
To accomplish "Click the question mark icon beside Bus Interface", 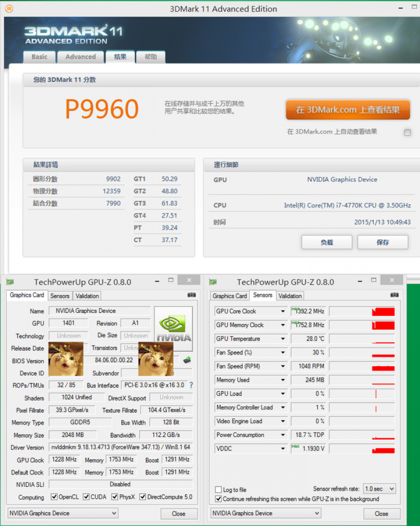I will click(x=191, y=385).
